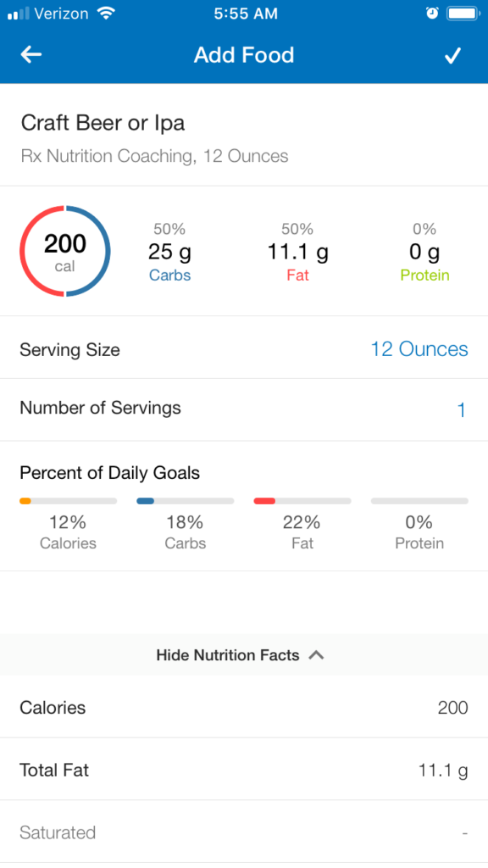Tap the back arrow icon
The image size is (488, 868).
click(31, 54)
